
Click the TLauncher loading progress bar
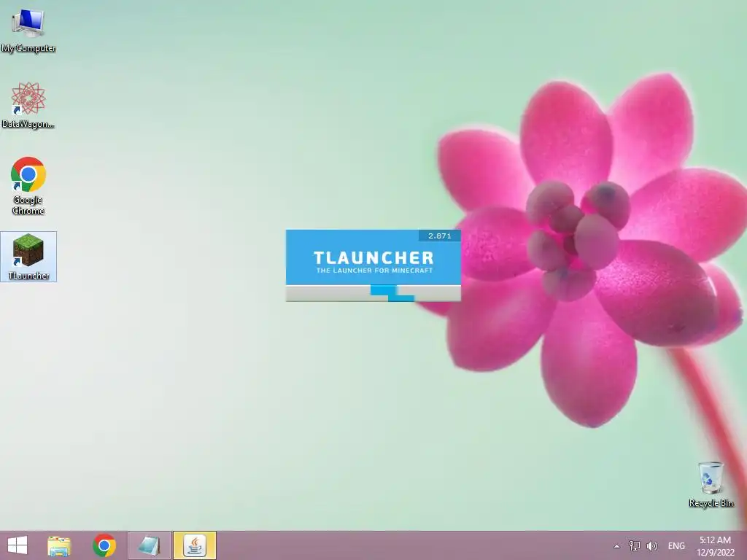click(x=373, y=293)
